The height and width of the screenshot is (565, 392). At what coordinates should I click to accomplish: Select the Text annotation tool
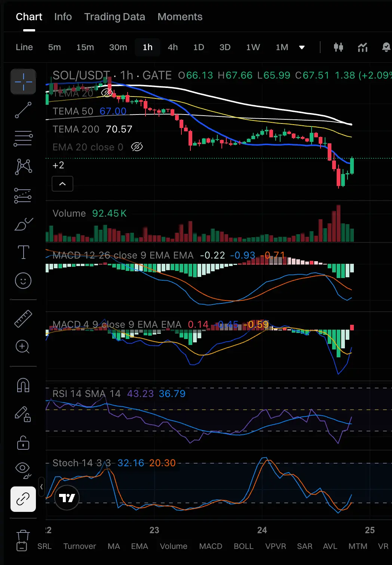click(23, 252)
